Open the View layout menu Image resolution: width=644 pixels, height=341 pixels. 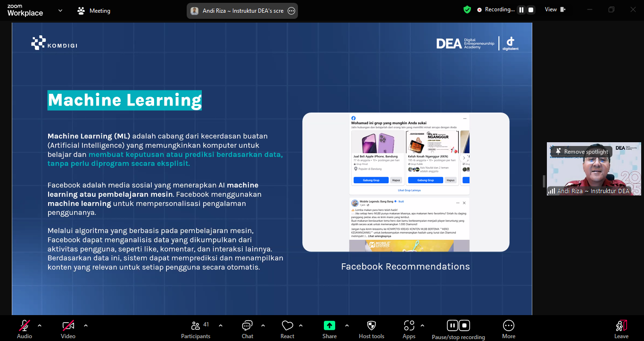(x=555, y=9)
